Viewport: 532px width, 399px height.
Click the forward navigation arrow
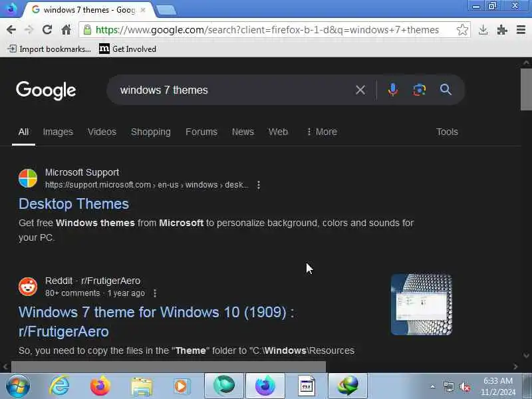tap(29, 30)
